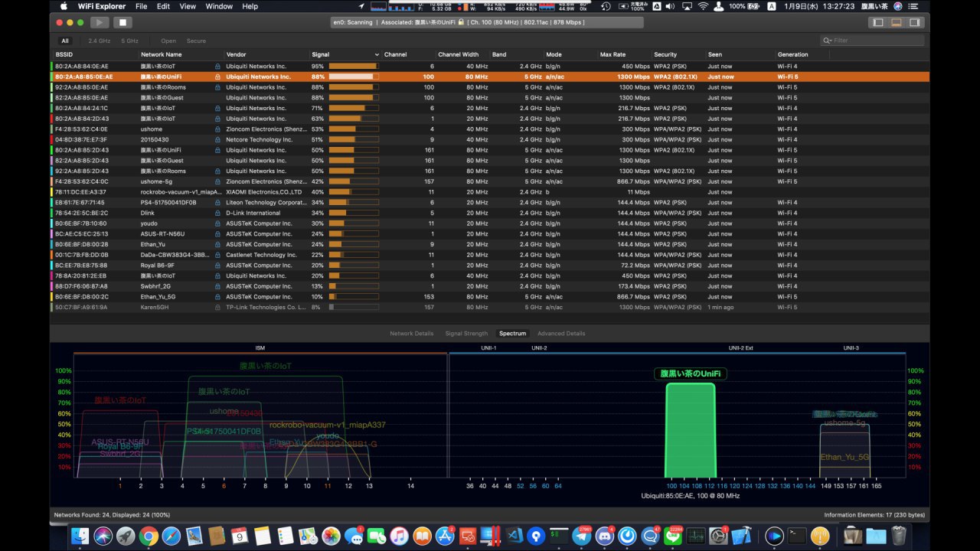Viewport: 980px width, 551px height.
Task: Toggle the right sidebar panel view button
Action: point(914,23)
